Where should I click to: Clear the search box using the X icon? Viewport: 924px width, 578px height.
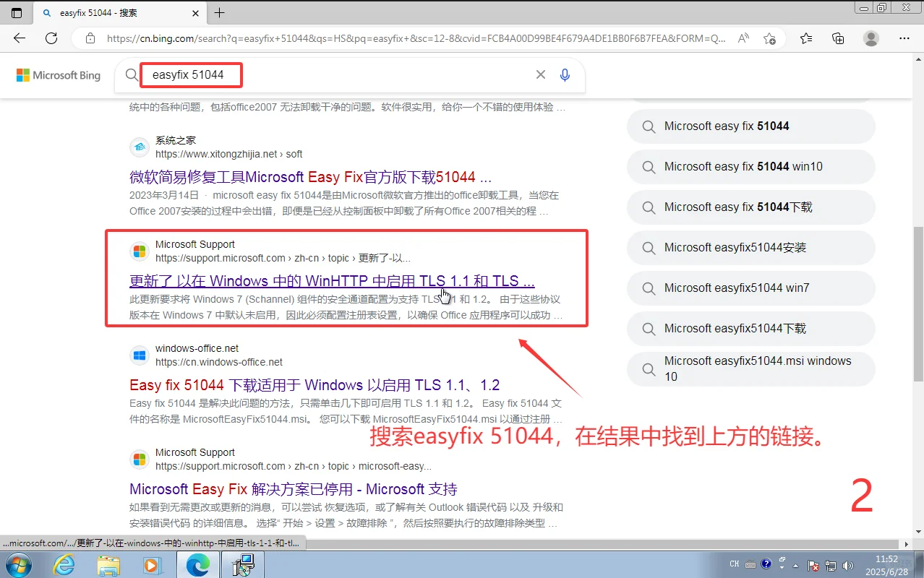click(x=540, y=74)
